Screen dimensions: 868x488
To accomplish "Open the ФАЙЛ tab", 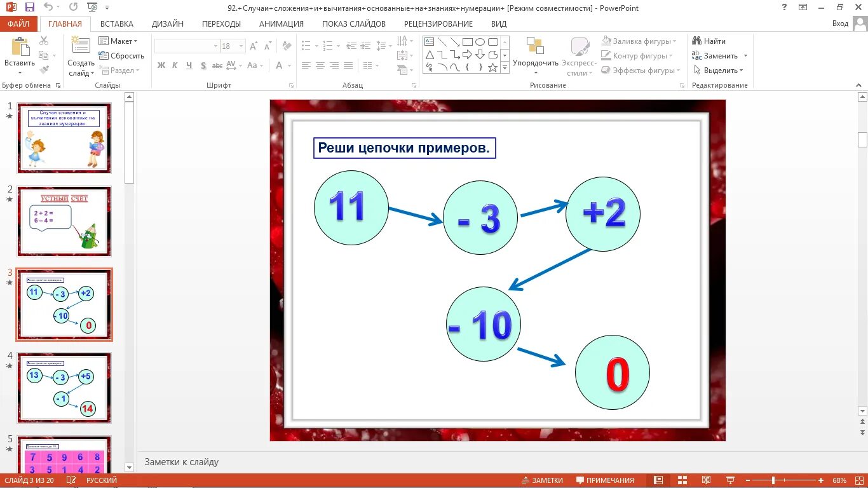I will click(x=19, y=24).
